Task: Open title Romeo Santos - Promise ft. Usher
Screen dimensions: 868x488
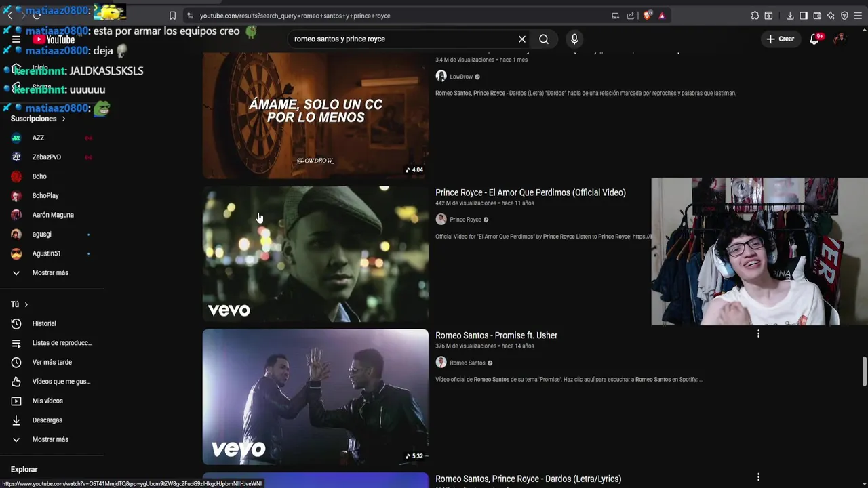Action: pos(496,335)
